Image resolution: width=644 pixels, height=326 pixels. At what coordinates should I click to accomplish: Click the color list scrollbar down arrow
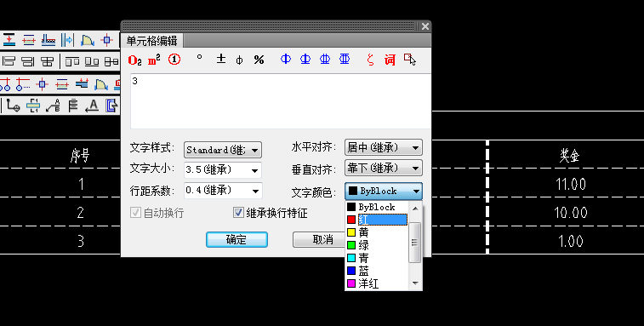click(415, 283)
